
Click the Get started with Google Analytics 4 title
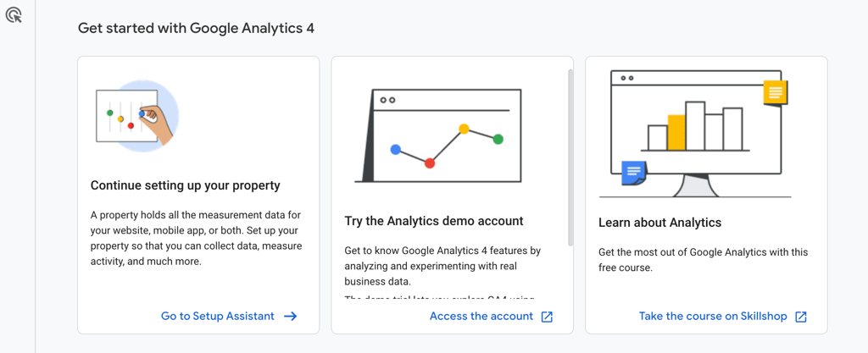(x=196, y=28)
